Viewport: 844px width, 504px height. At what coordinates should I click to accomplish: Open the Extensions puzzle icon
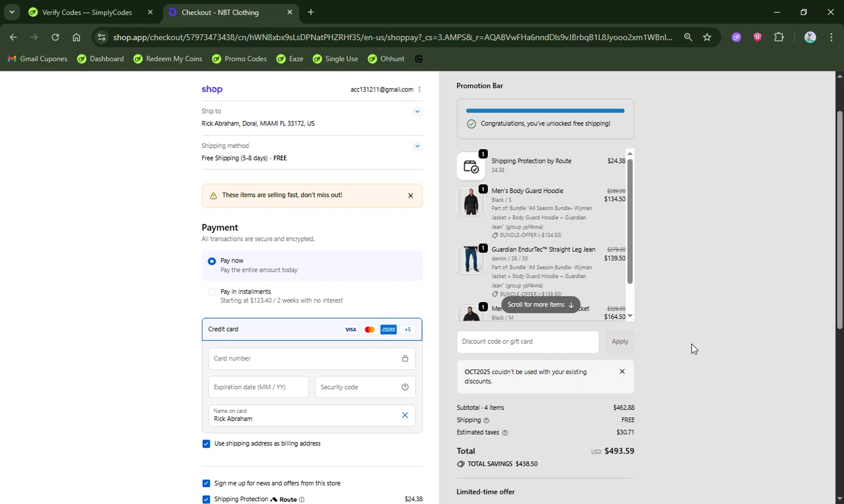coord(779,37)
